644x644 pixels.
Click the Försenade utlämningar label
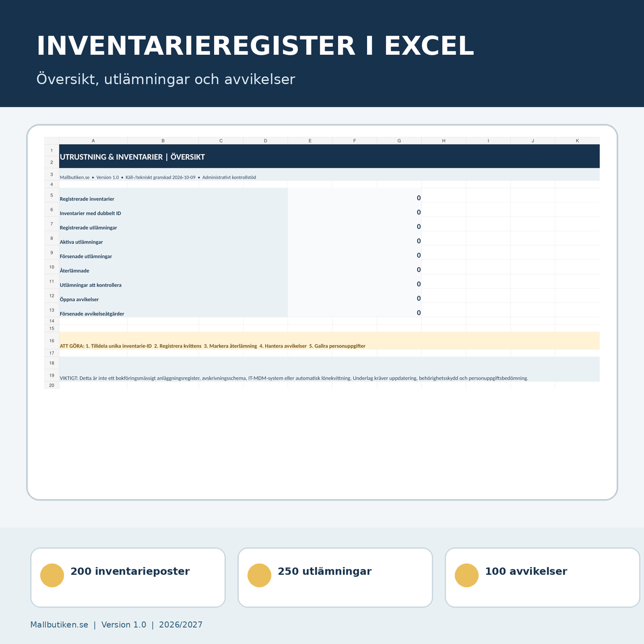point(86,257)
